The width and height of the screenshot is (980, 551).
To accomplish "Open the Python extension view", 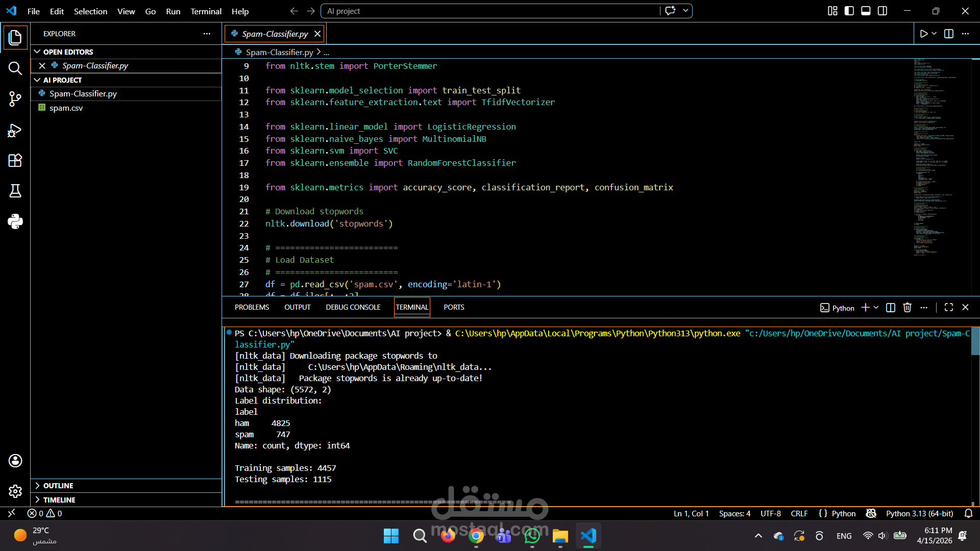I will click(15, 221).
